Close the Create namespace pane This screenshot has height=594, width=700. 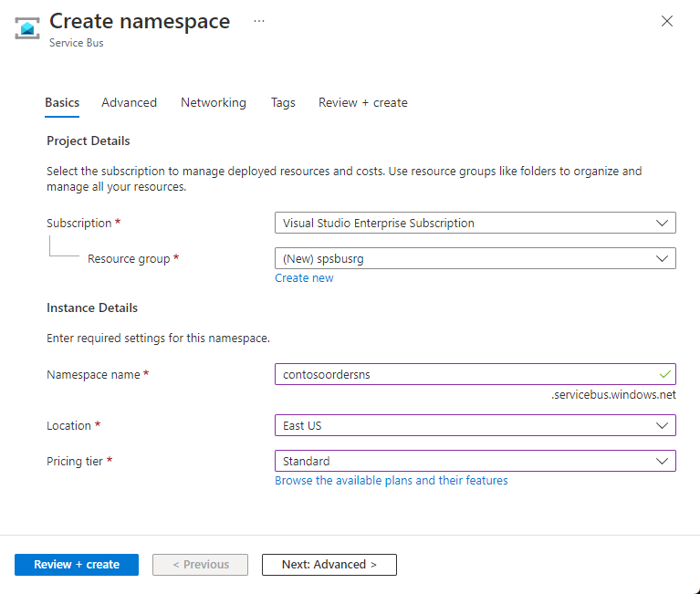pos(667,21)
